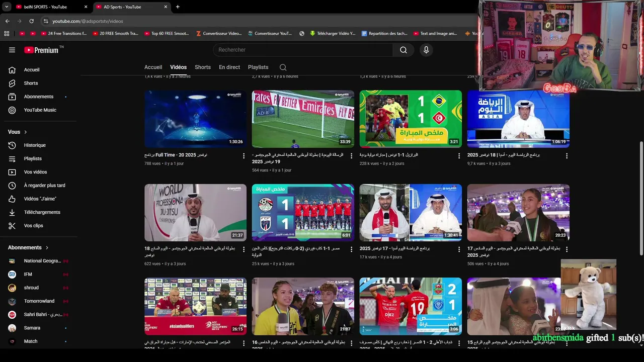This screenshot has height=362, width=644.
Task: Go back with browser back arrow
Action: (7, 21)
